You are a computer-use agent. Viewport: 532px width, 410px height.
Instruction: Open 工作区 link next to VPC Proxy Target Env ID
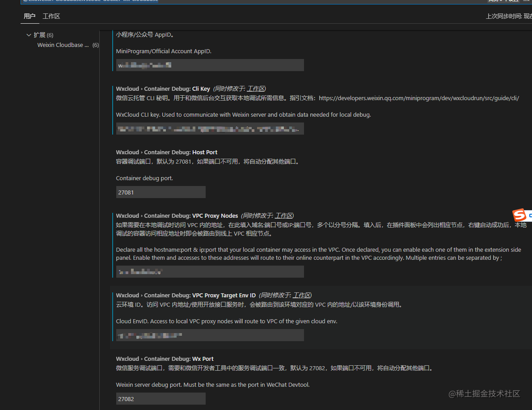(x=302, y=295)
